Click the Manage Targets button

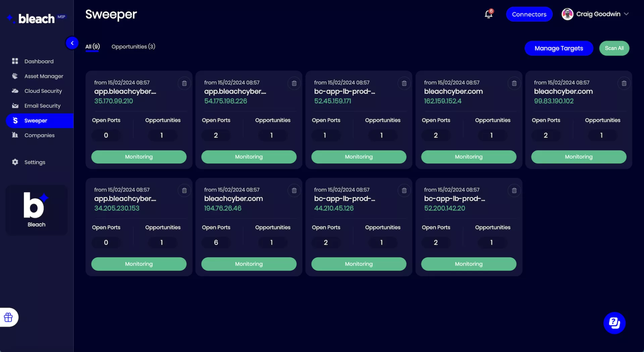pyautogui.click(x=558, y=48)
